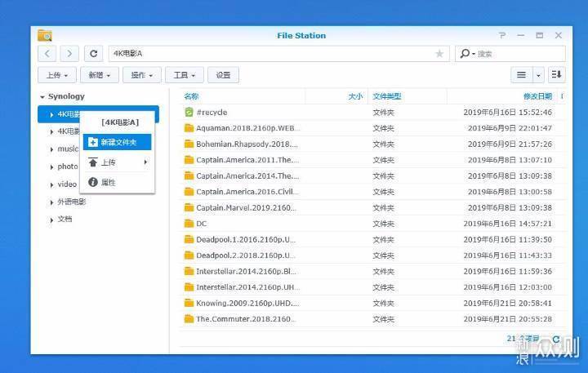Click the sort order icon

point(556,75)
